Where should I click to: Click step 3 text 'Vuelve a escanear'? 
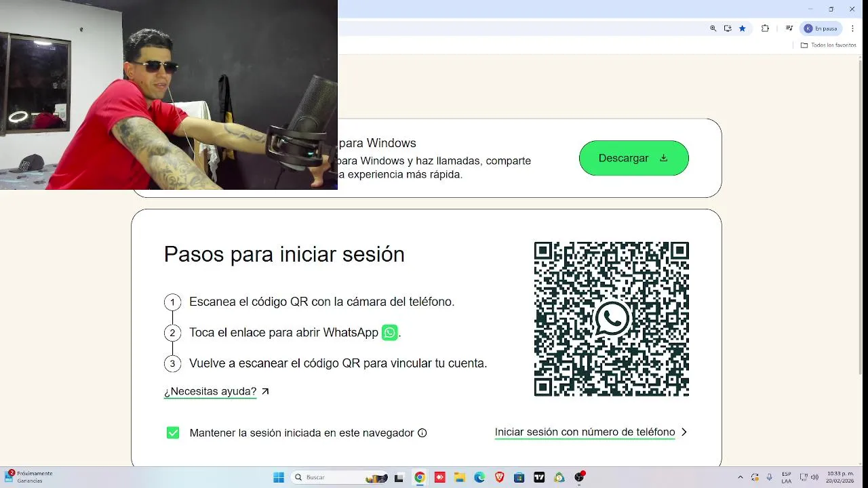338,363
